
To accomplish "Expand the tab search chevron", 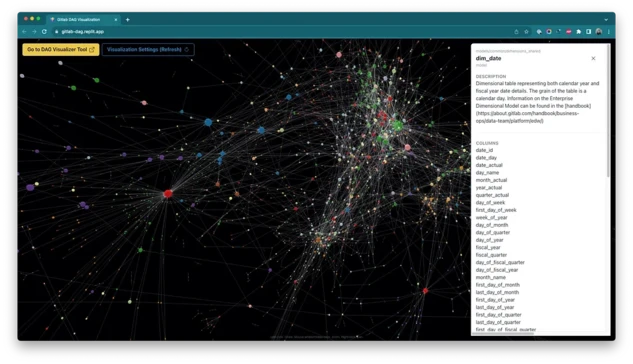I will (606, 19).
